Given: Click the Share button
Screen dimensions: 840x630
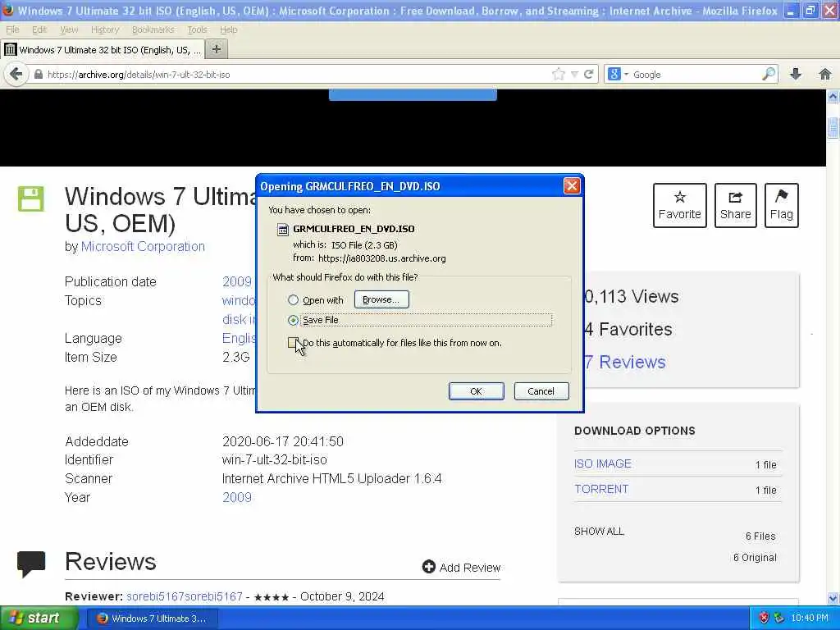Looking at the screenshot, I should [x=736, y=205].
